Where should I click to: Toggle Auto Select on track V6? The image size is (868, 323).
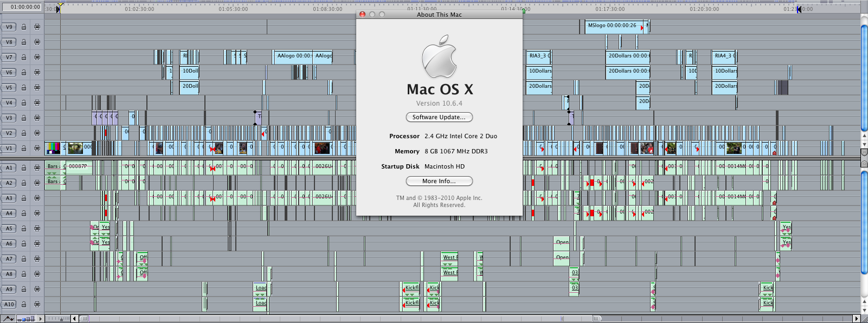click(x=37, y=72)
